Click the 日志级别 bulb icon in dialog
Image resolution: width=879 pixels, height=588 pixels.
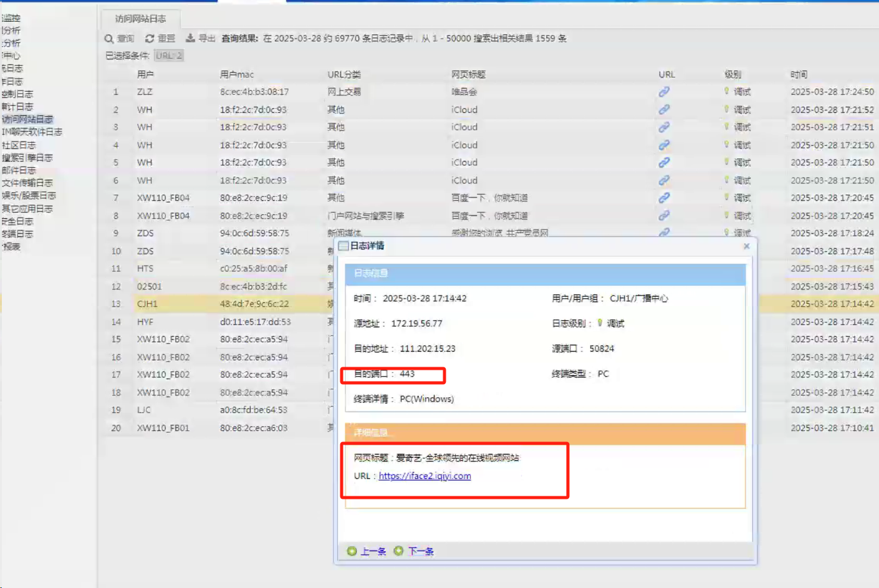click(x=600, y=323)
